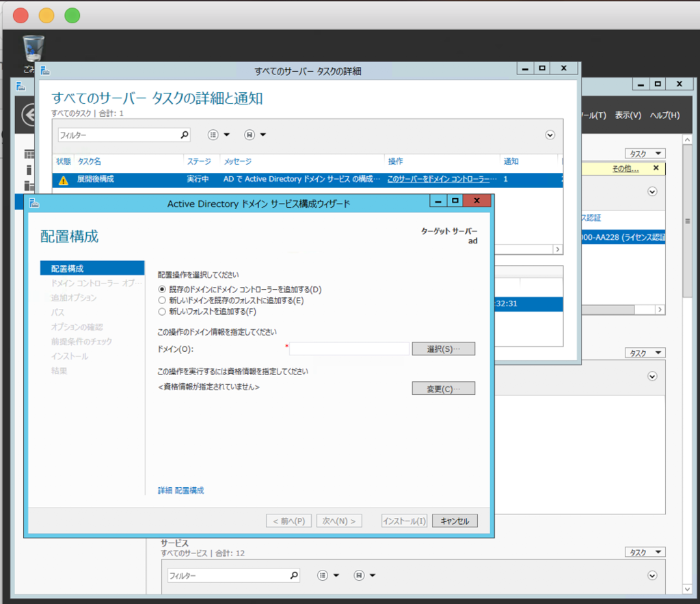This screenshot has height=604, width=700.
Task: Click このサーバーをドメイン コントローラー link
Action: (442, 179)
